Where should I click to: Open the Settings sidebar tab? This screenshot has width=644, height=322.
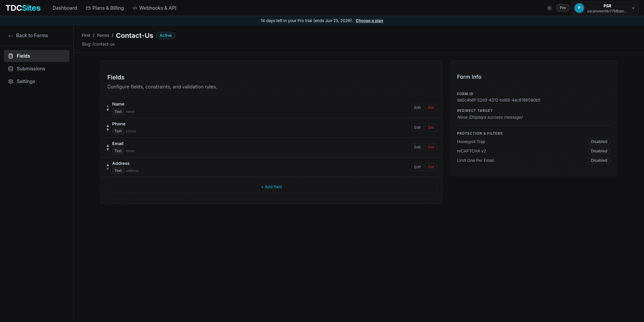pos(37,81)
